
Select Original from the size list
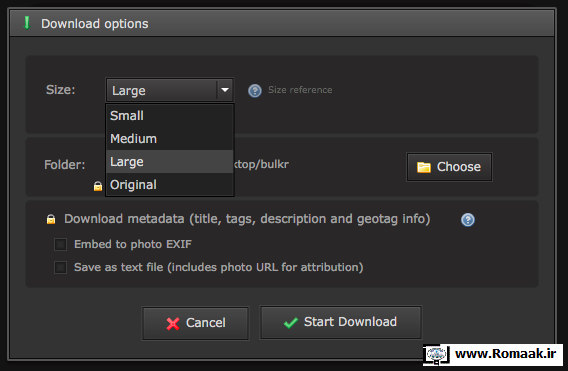coord(170,185)
